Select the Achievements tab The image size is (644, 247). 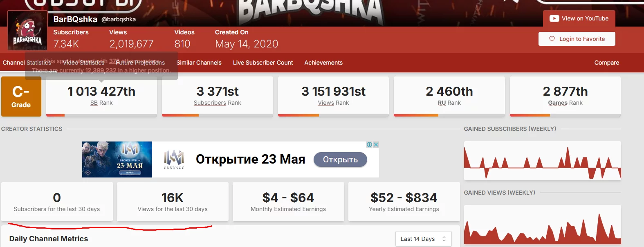click(323, 63)
